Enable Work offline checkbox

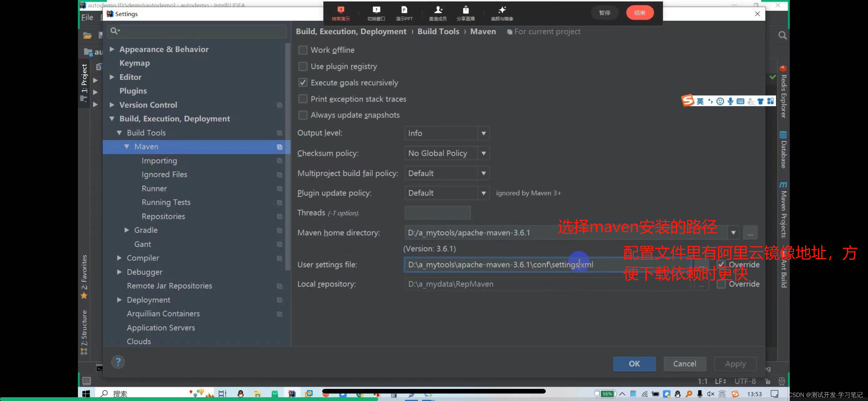tap(303, 50)
